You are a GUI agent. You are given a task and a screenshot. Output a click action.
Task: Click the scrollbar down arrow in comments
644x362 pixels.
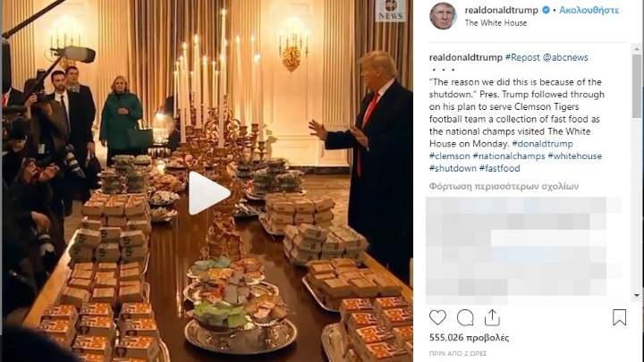tap(637, 295)
